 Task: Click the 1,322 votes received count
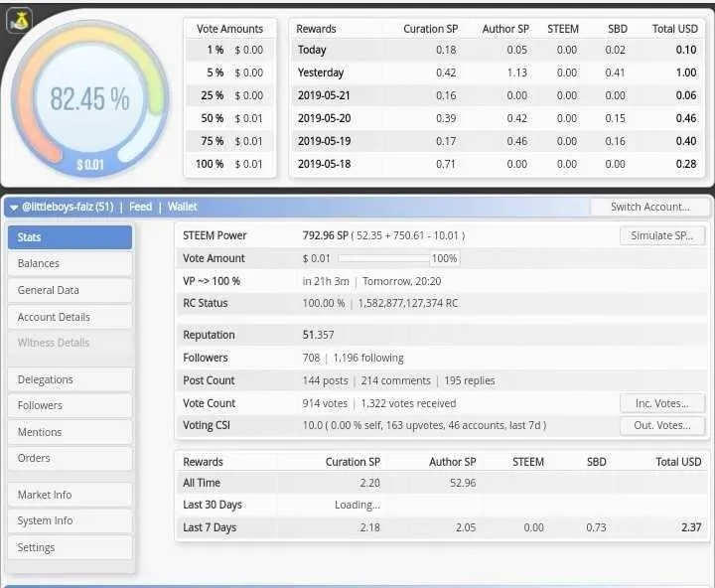408,403
